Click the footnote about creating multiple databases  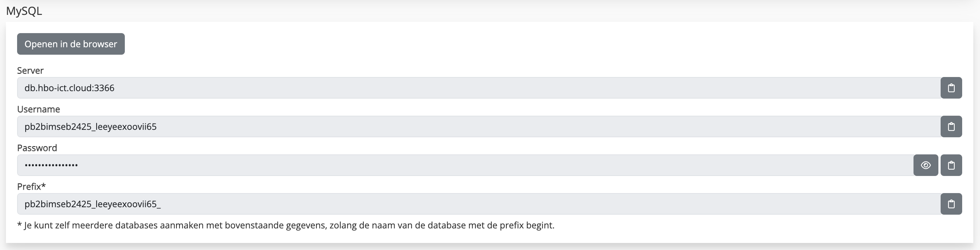tap(286, 225)
